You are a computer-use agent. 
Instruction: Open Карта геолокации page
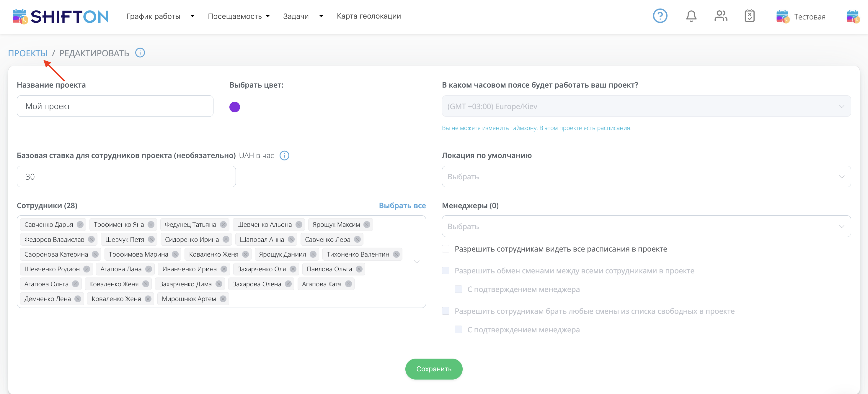click(369, 16)
